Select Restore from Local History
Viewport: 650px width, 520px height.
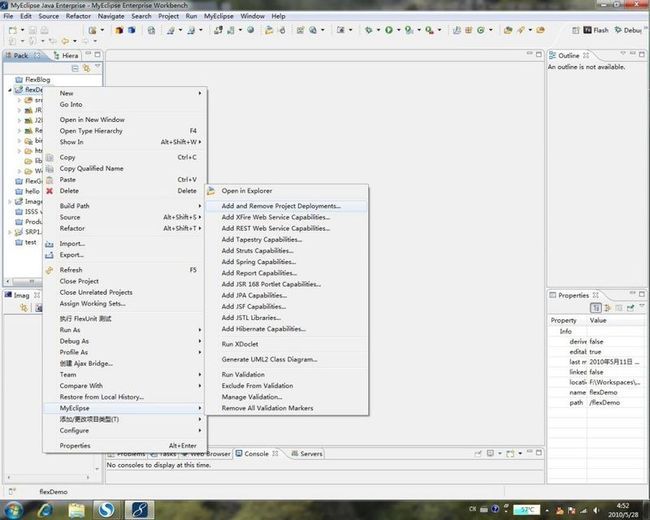click(x=124, y=397)
